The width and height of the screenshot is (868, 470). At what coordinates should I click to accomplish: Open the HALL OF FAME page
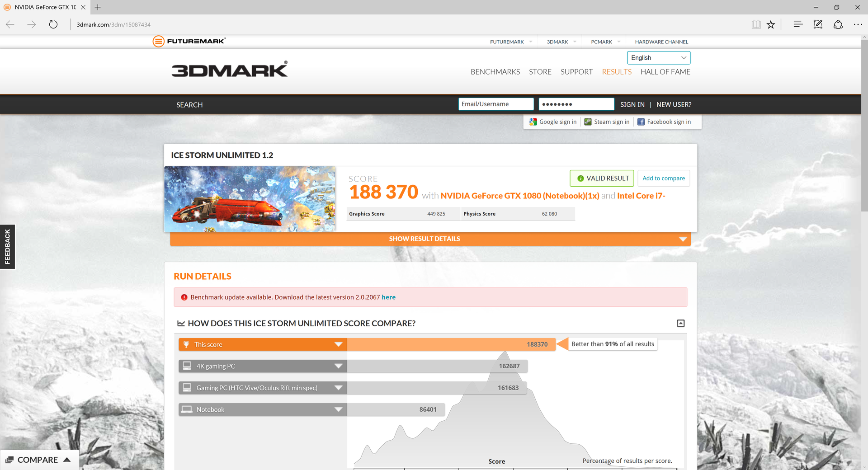[665, 71]
